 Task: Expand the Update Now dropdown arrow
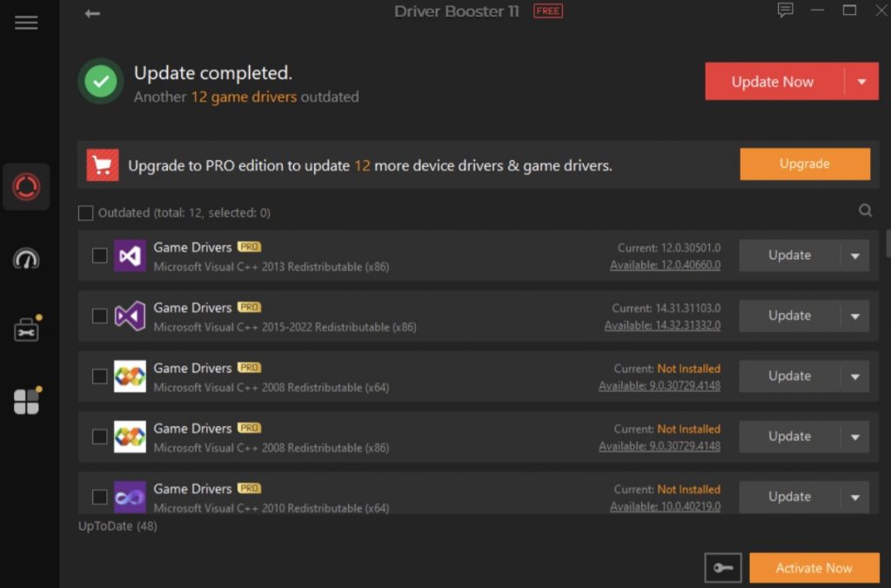pos(861,82)
